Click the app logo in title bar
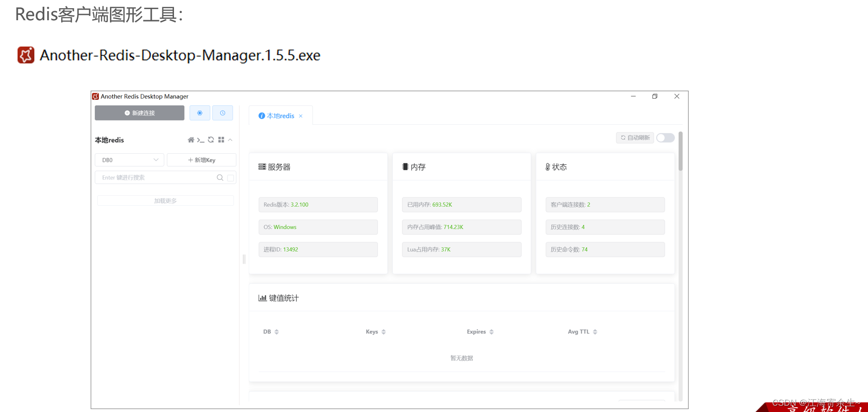The image size is (868, 412). click(x=95, y=96)
